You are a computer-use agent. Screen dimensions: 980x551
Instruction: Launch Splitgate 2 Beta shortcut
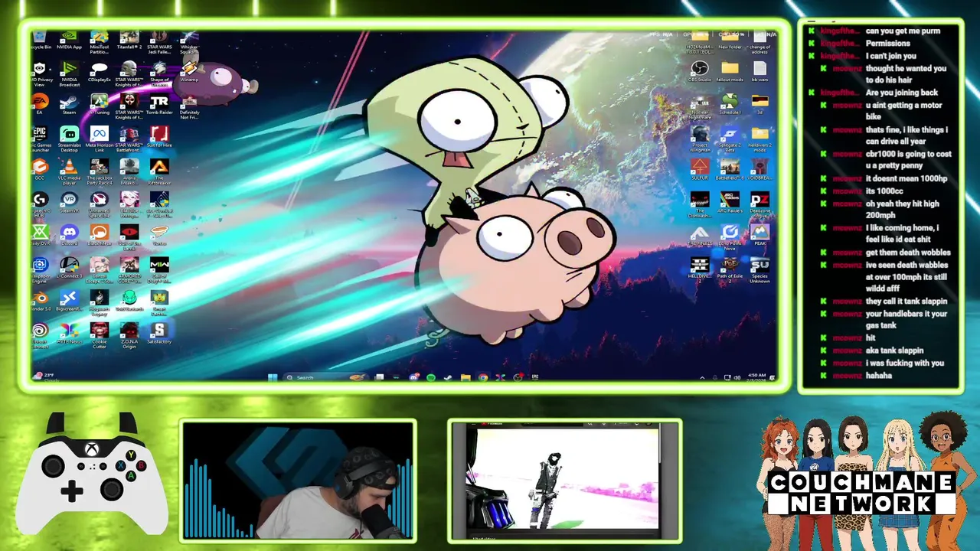(x=730, y=139)
